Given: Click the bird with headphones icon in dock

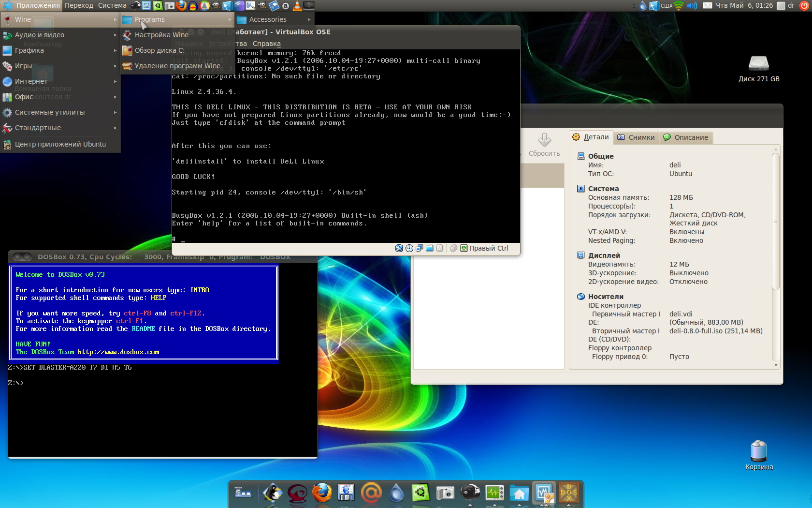Looking at the screenshot, I should click(x=470, y=493).
